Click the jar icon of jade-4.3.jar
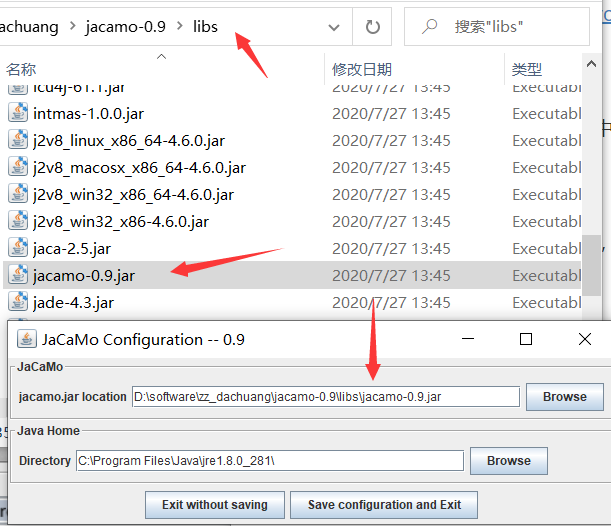 point(18,302)
